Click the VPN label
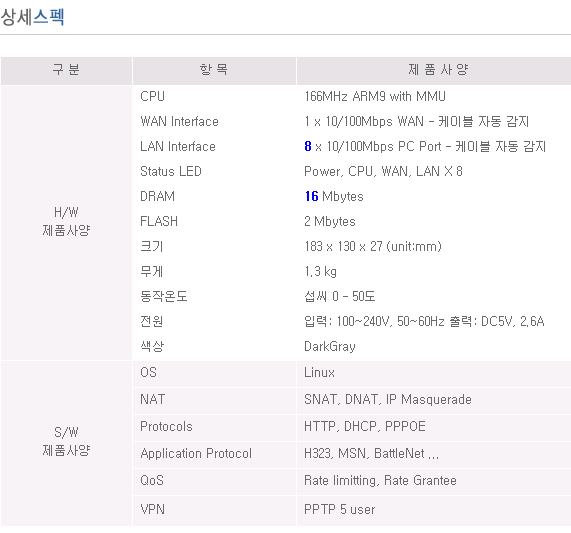Image resolution: width=571 pixels, height=533 pixels. point(153,509)
